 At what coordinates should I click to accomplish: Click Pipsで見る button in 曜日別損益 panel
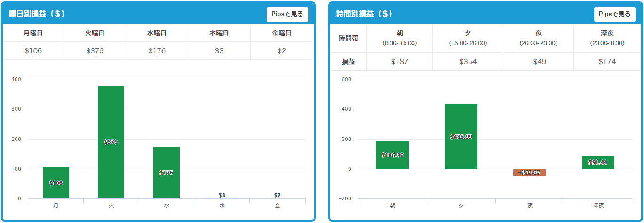tap(287, 14)
